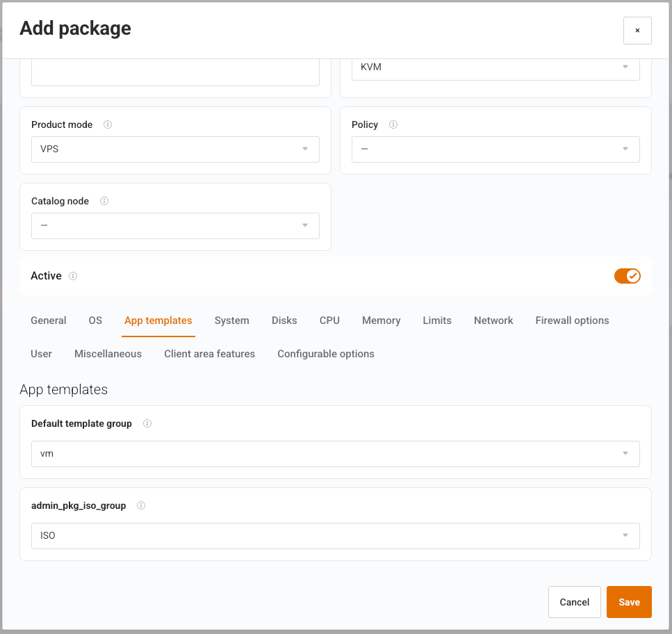The image size is (672, 634).
Task: Click the info icon beside Policy
Action: coord(393,124)
